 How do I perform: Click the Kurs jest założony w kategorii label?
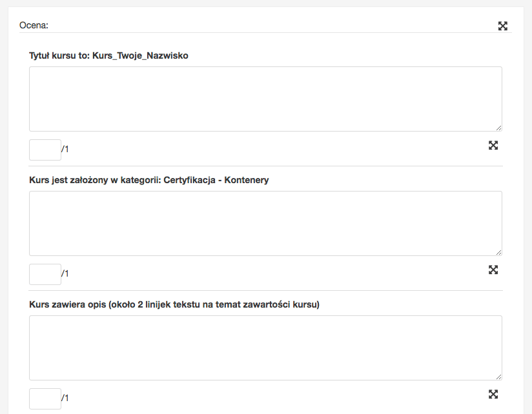click(x=149, y=180)
